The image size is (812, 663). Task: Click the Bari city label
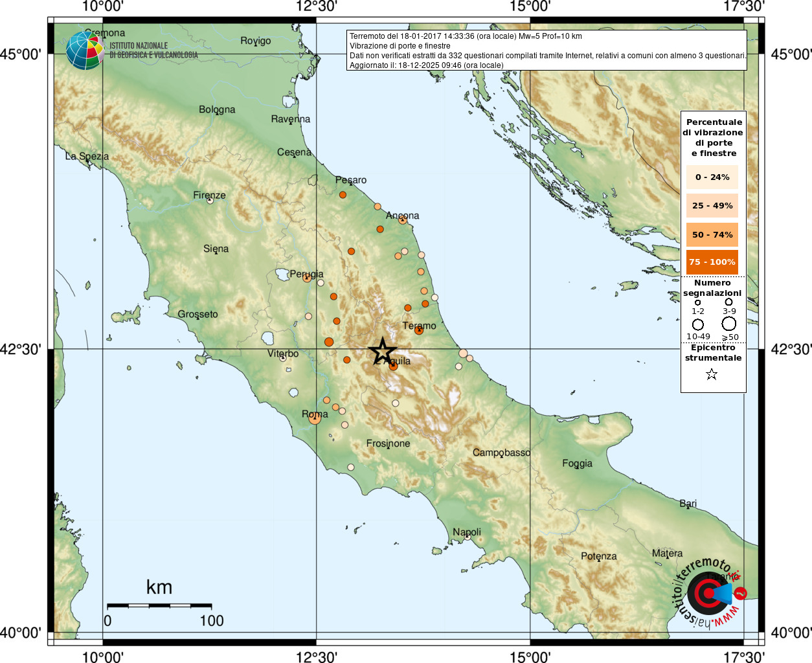coord(688,503)
